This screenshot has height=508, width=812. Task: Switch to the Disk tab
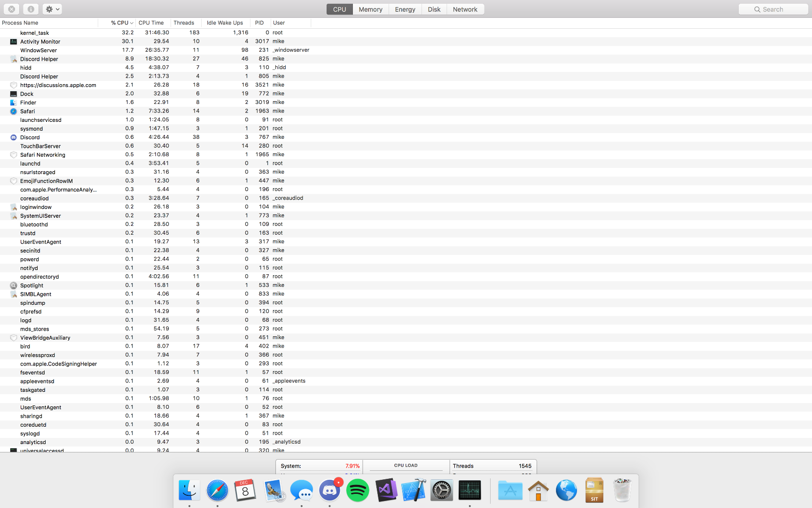coord(434,9)
